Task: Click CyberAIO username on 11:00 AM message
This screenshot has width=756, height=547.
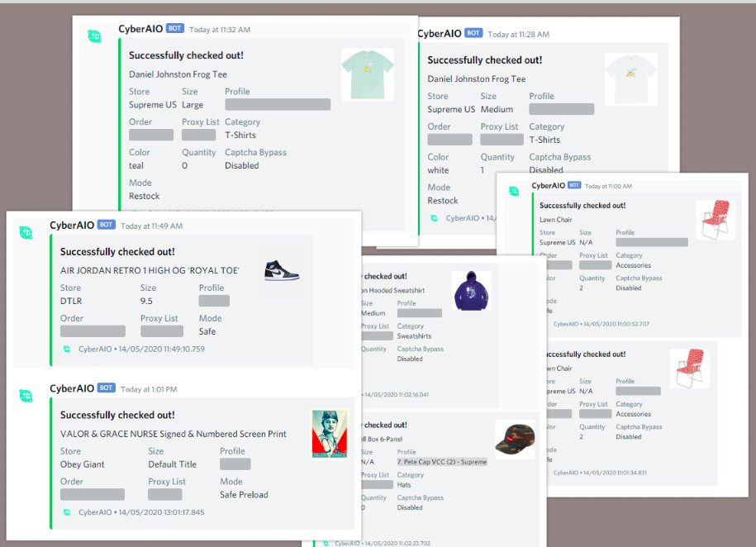Action: [548, 186]
